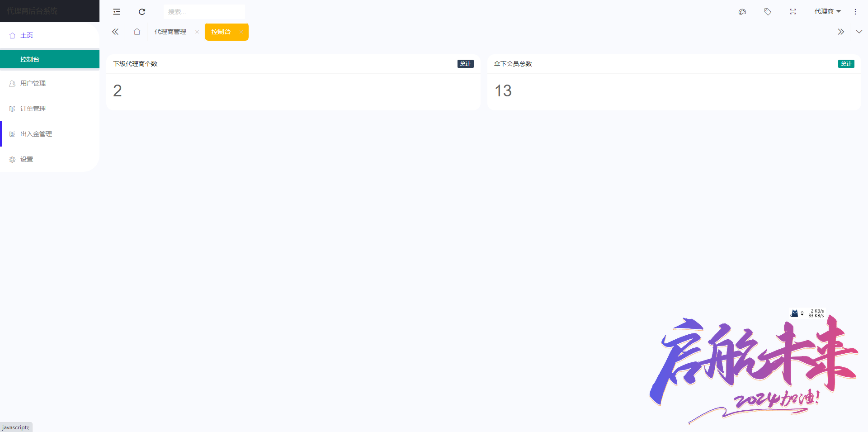Select the 控制台 tab
Screen dimensions: 868x432
pos(221,32)
